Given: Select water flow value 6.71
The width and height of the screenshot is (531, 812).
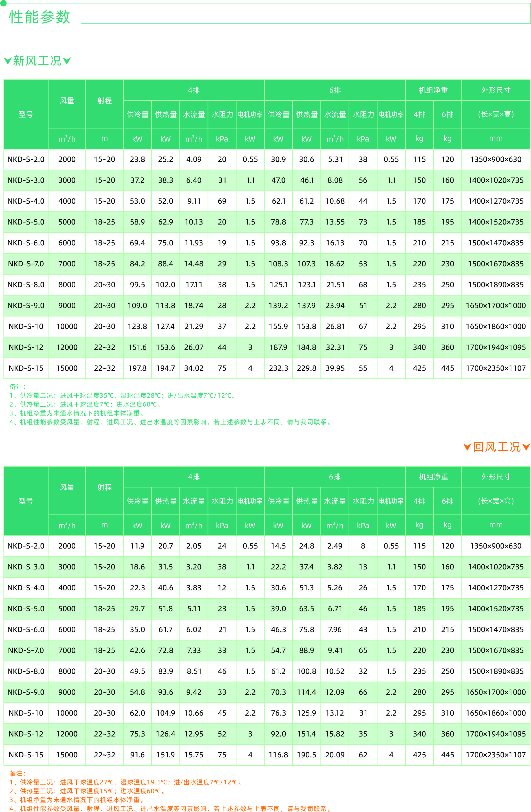Looking at the screenshot, I should 335,609.
